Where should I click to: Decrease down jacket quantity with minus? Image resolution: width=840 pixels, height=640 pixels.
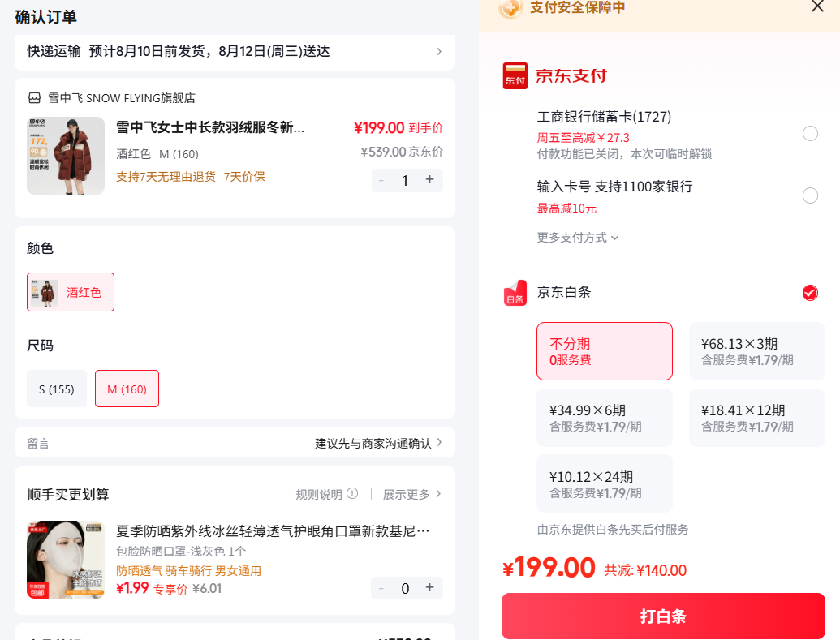point(381,181)
